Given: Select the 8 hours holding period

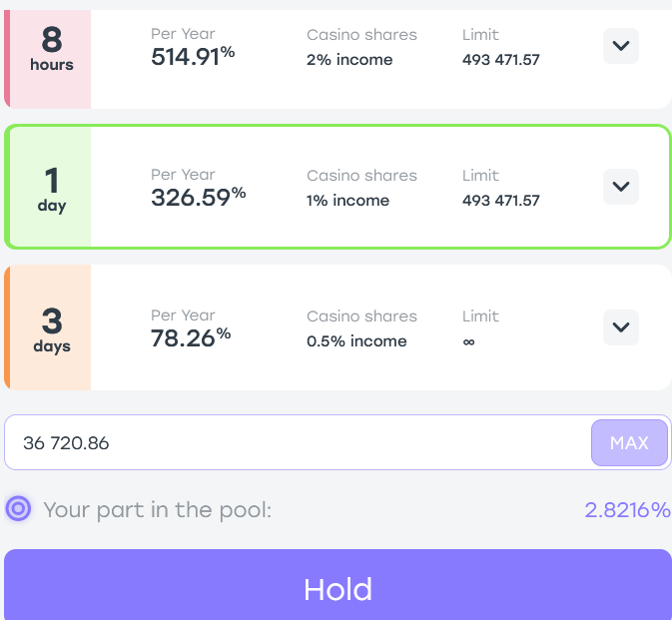Looking at the screenshot, I should [x=52, y=49].
